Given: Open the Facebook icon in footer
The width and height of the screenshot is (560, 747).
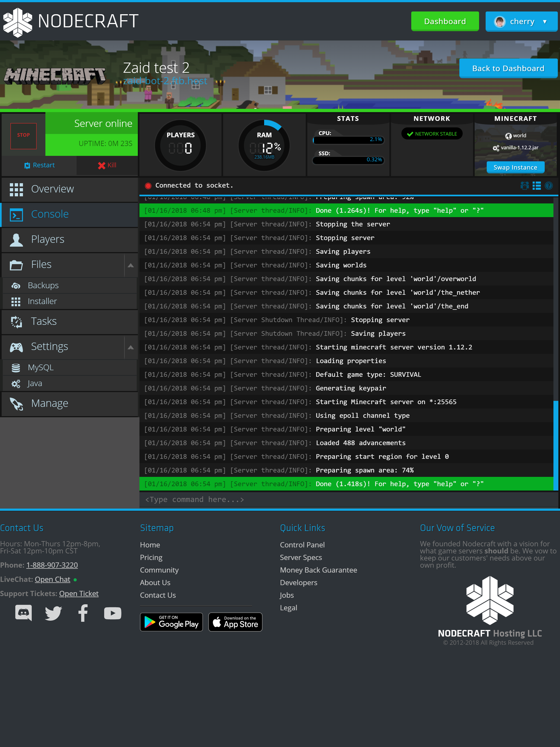Looking at the screenshot, I should (83, 613).
